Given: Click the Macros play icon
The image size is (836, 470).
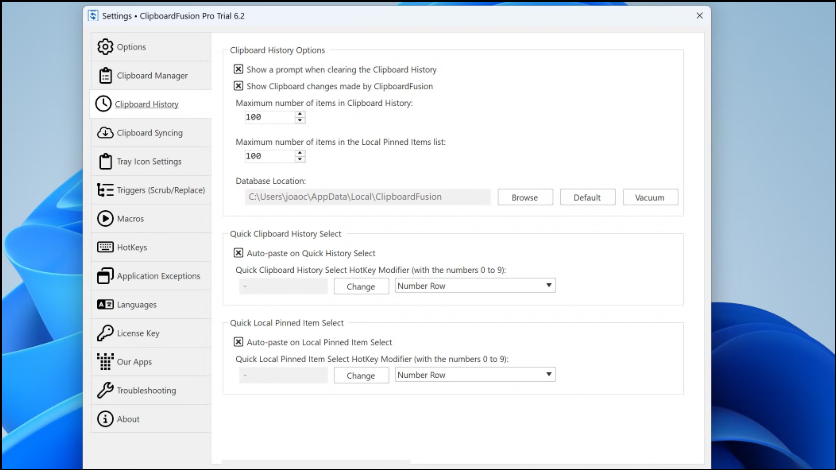Looking at the screenshot, I should click(x=105, y=218).
